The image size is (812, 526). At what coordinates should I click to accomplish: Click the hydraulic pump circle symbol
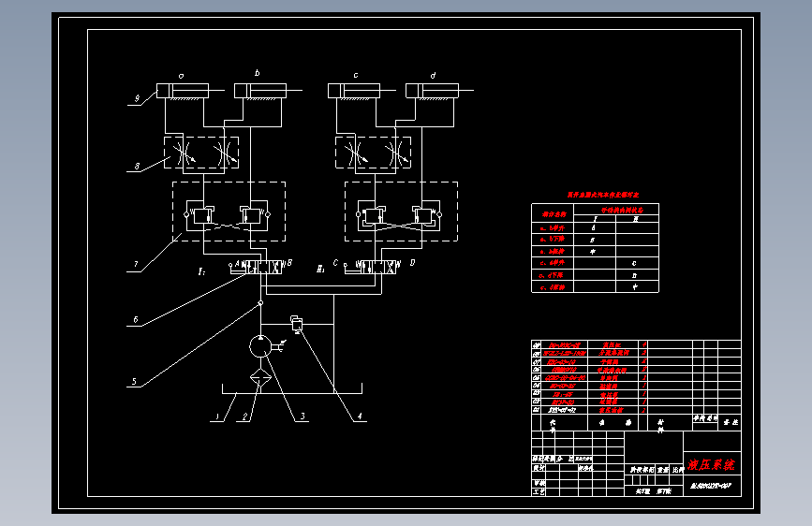pyautogui.click(x=260, y=346)
